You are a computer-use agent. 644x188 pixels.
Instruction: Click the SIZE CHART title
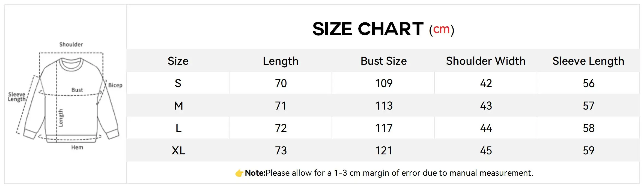click(x=368, y=29)
